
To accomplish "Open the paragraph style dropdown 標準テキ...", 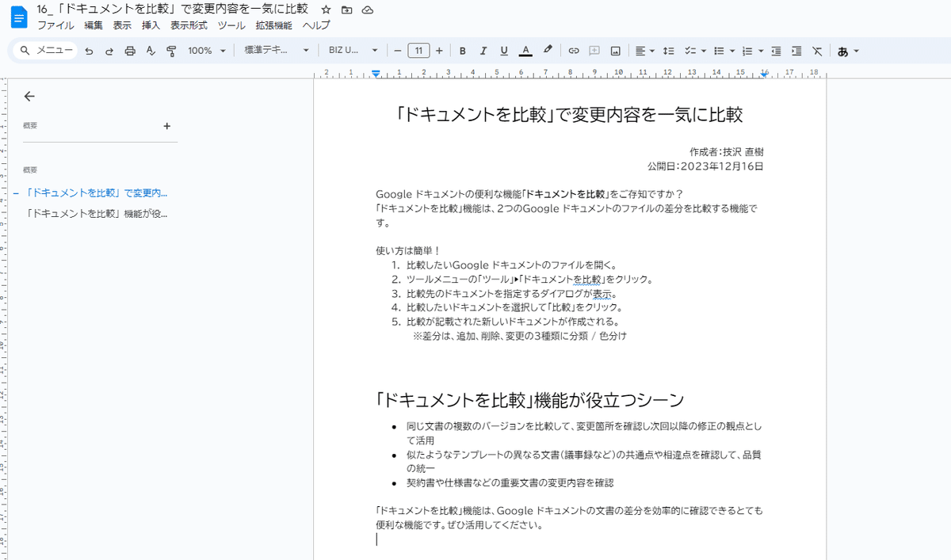I will coord(277,51).
